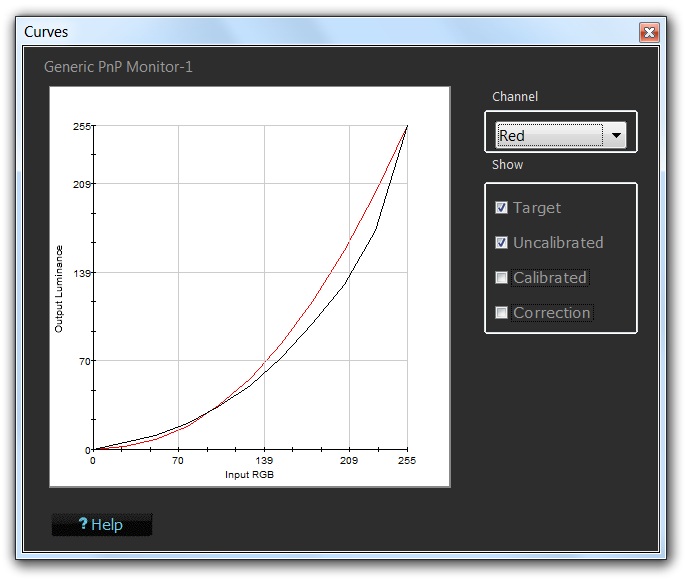Click the Help question mark icon
Screen dimensions: 685x580
click(x=83, y=523)
